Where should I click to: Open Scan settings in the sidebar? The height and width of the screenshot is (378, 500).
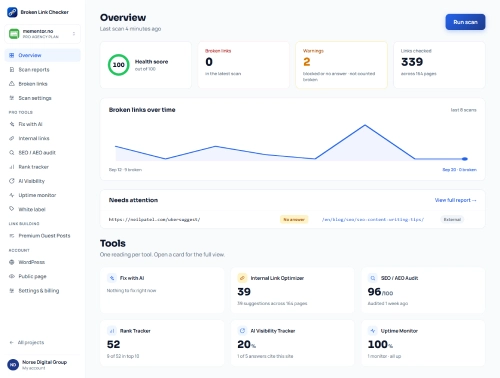click(x=42, y=98)
